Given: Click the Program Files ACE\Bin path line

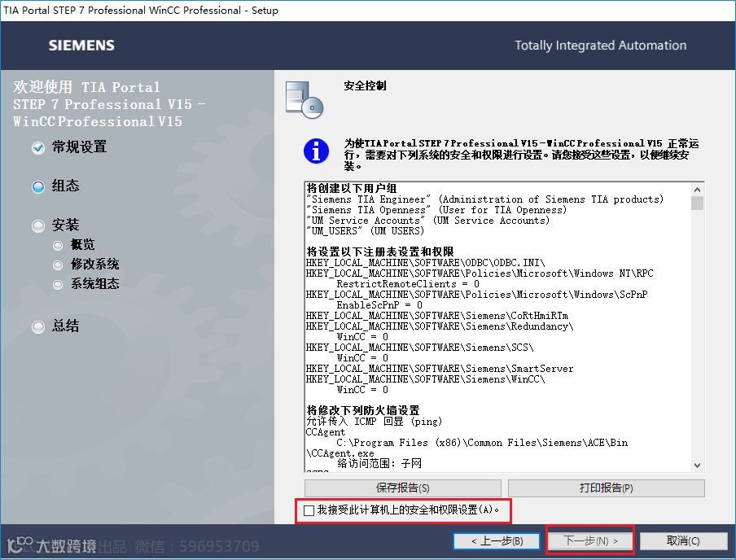Looking at the screenshot, I should [x=482, y=443].
